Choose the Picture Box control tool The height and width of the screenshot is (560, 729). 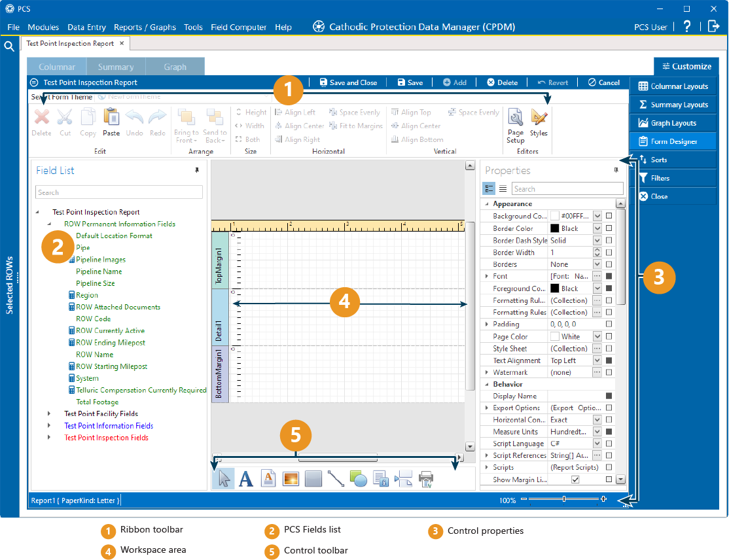[291, 479]
